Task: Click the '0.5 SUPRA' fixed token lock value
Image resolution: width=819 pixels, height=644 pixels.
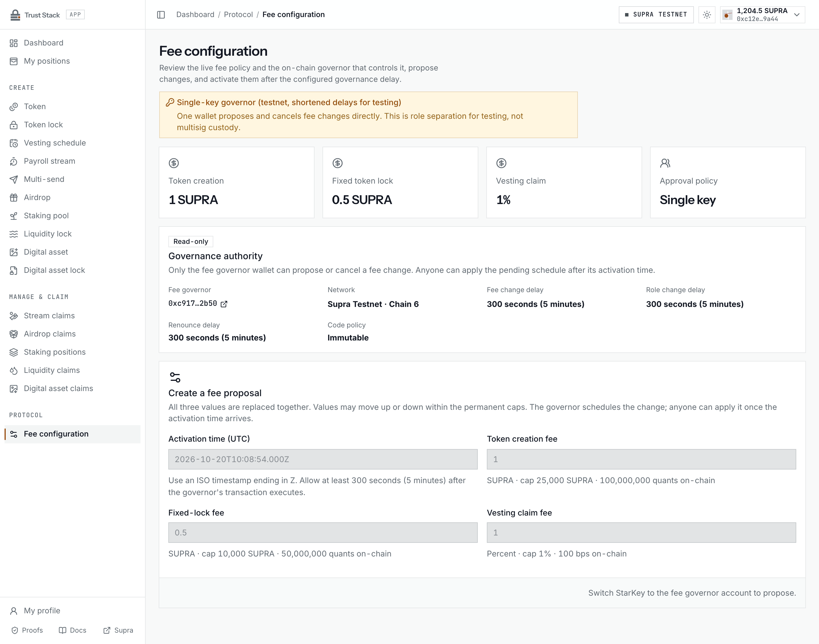Action: point(362,200)
